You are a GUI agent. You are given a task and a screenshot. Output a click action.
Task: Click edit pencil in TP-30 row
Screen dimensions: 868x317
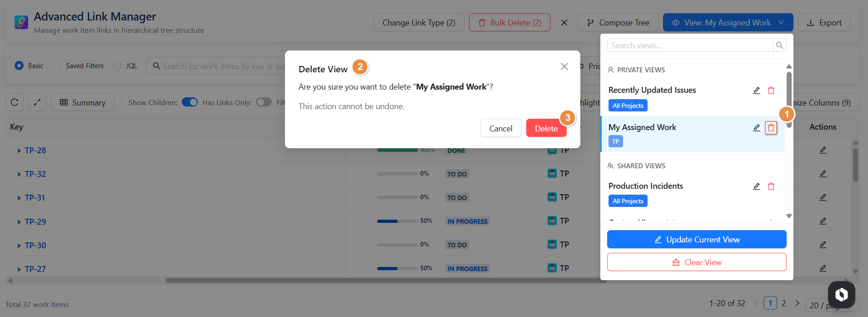[823, 245]
